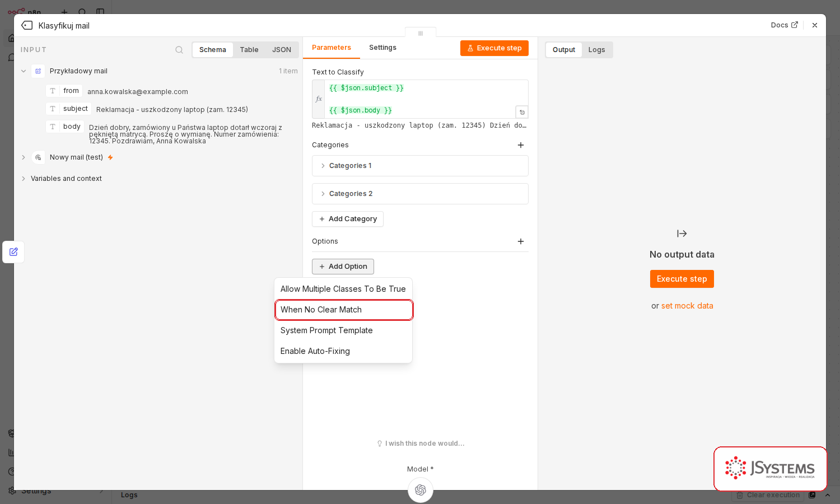
Task: Click the plus icon next to Categories
Action: click(521, 145)
